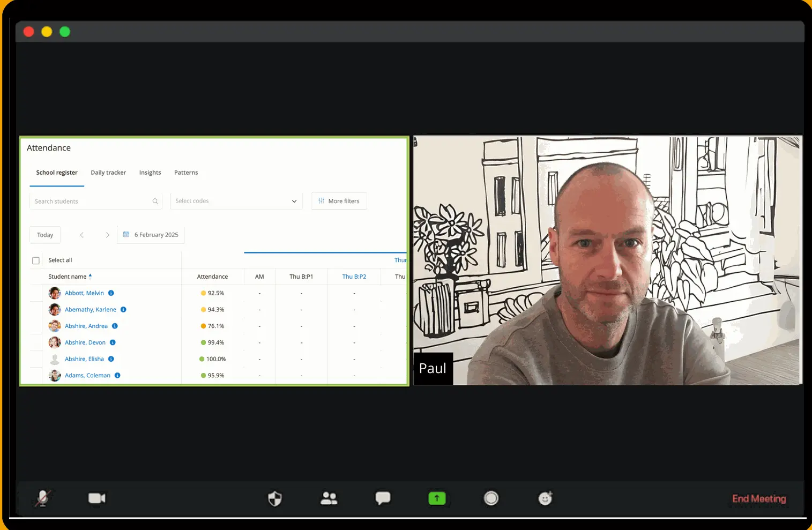
Task: Click info icon beside Abshire, Elisha
Action: 111,359
